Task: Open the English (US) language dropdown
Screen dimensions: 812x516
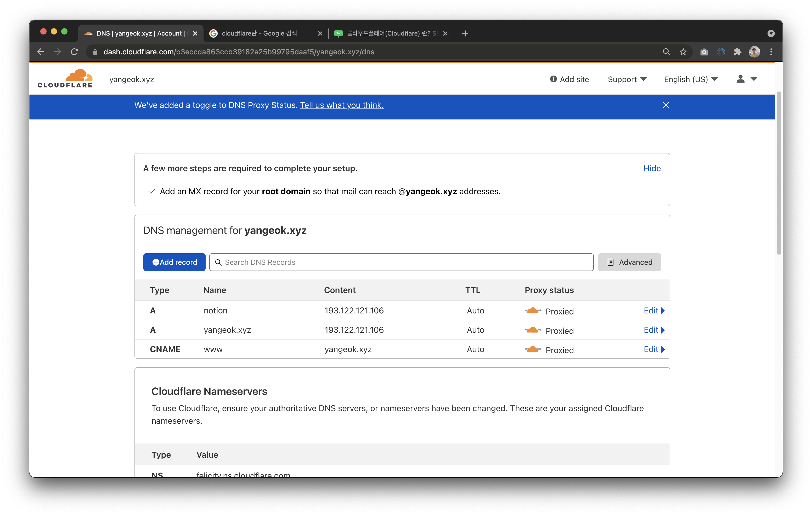Action: pyautogui.click(x=691, y=79)
